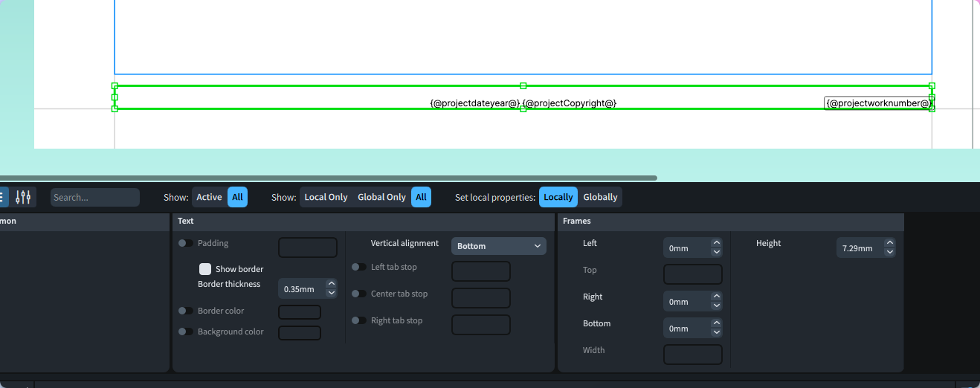
Task: Click the Text group header
Action: (x=364, y=222)
